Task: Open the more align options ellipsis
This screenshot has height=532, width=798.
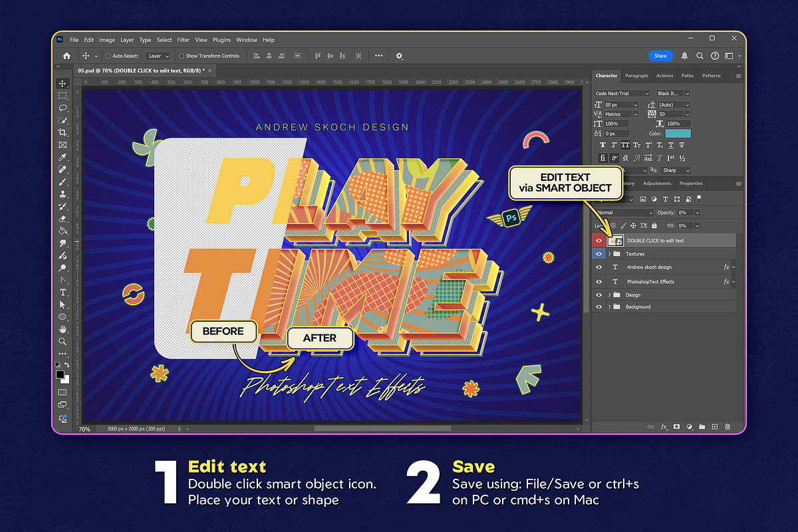Action: click(x=379, y=57)
